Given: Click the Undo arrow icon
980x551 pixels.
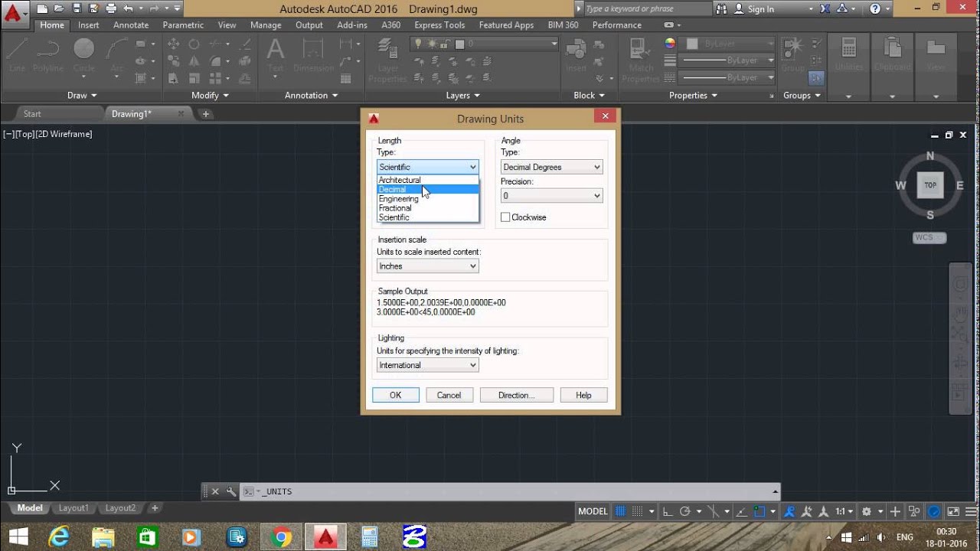Looking at the screenshot, I should click(128, 8).
